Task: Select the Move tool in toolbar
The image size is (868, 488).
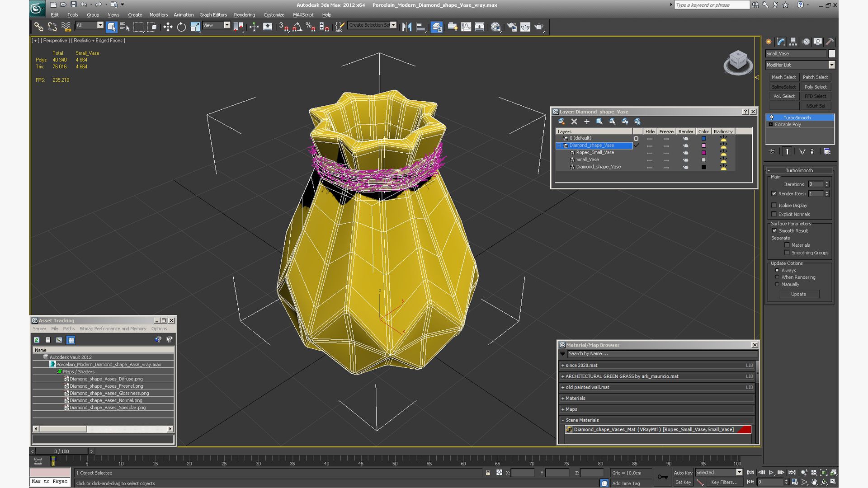Action: [168, 27]
